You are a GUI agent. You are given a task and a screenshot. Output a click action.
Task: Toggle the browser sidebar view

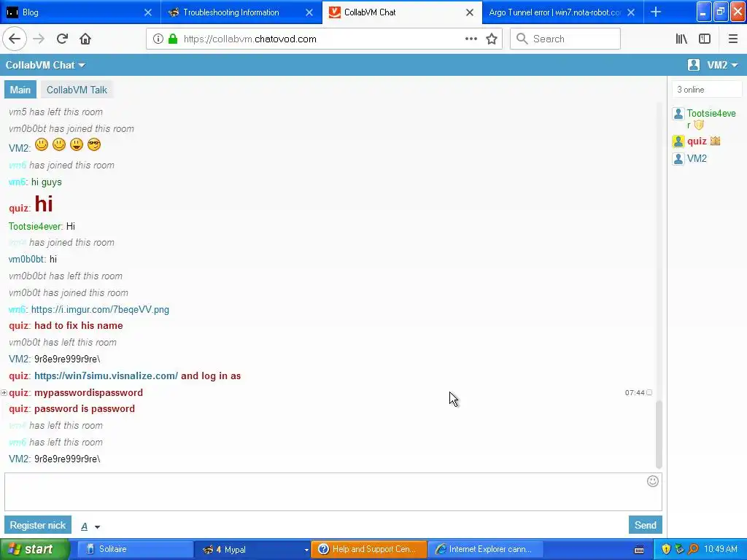pyautogui.click(x=705, y=39)
